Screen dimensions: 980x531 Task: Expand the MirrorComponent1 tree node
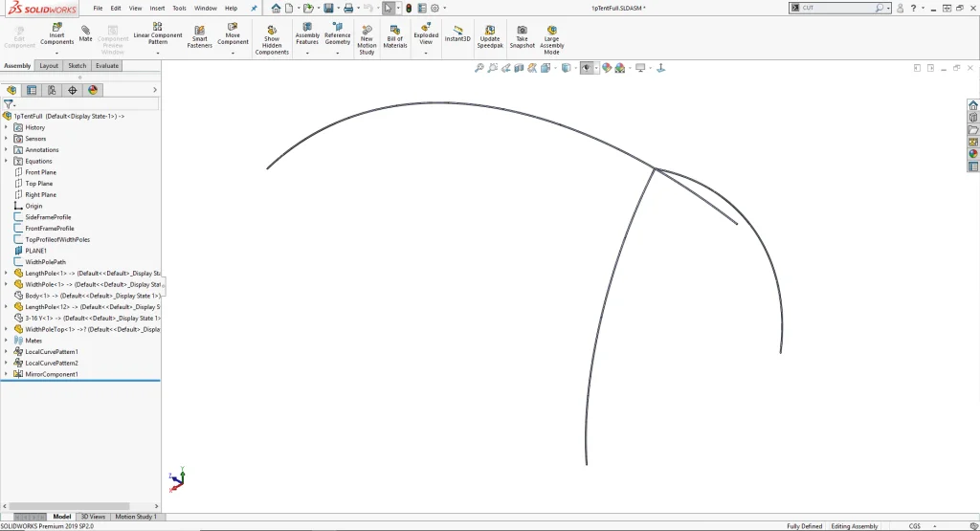click(x=6, y=374)
